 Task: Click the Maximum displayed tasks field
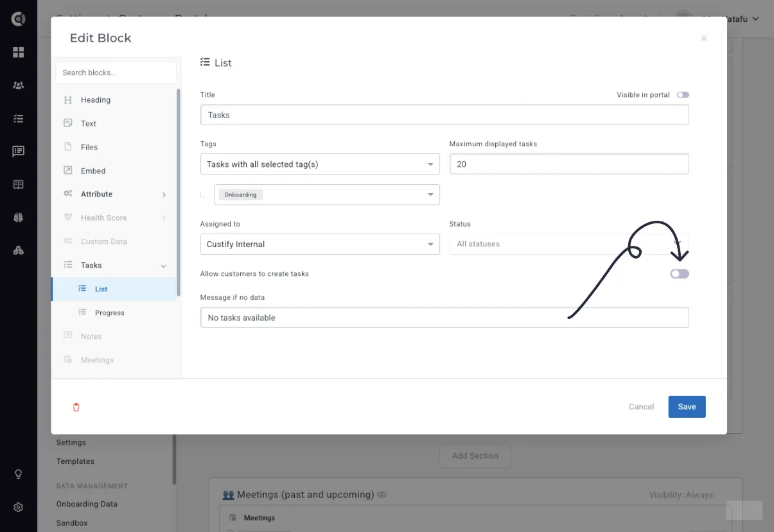(569, 164)
